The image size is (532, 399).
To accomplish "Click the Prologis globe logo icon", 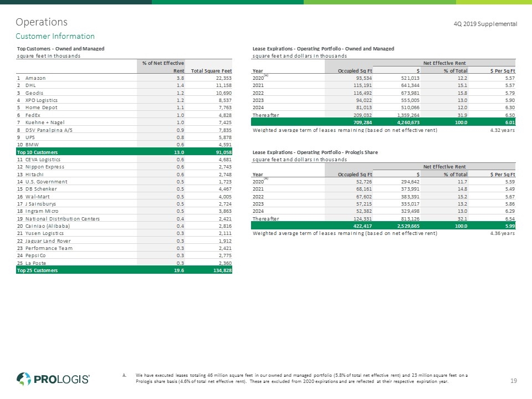I will click(24, 379).
